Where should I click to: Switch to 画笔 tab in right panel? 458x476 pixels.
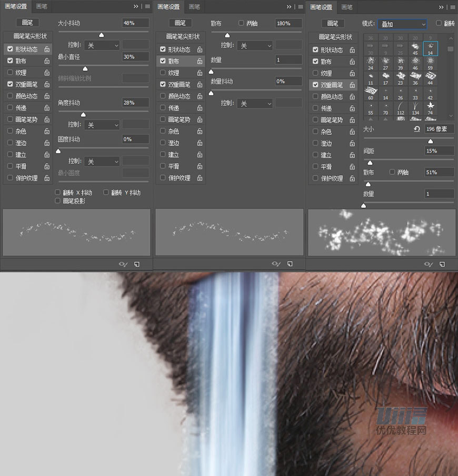tap(347, 7)
